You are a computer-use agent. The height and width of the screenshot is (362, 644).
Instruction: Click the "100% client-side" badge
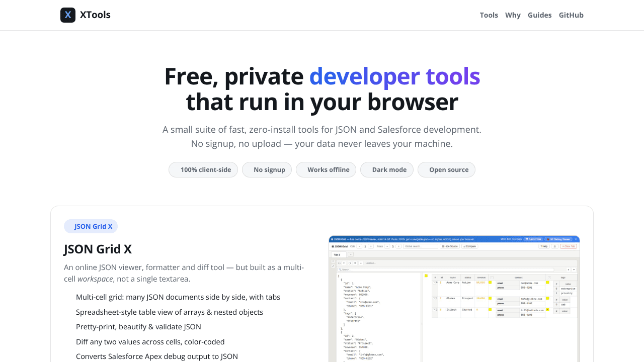(203, 170)
